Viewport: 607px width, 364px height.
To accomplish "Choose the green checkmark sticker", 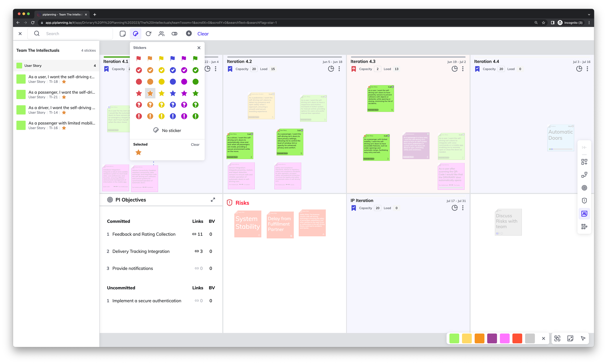I will [x=195, y=70].
